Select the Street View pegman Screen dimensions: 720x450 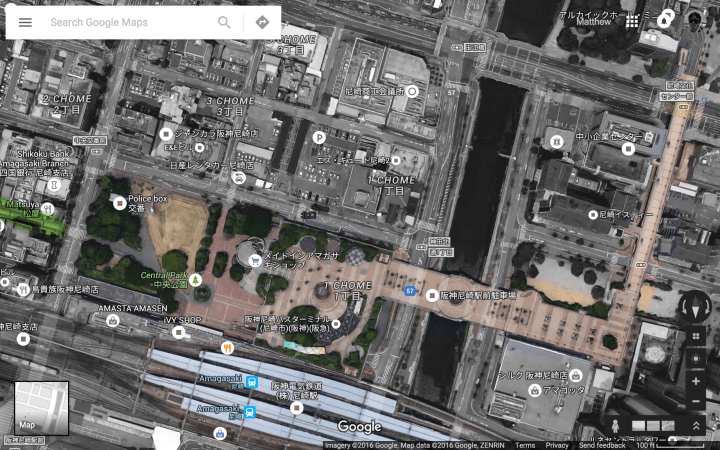click(615, 426)
